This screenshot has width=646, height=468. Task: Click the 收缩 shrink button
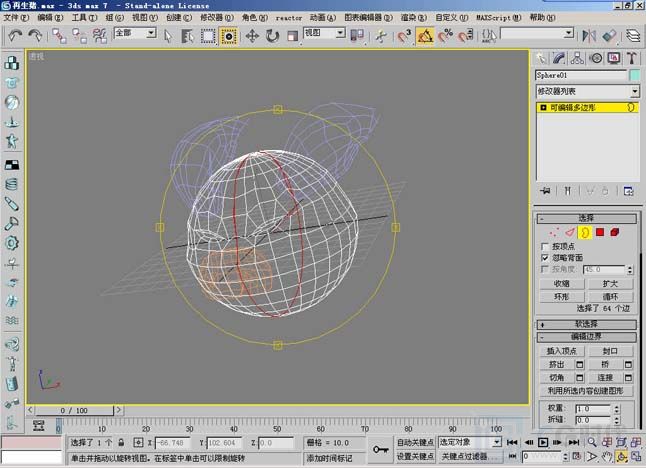tap(562, 284)
